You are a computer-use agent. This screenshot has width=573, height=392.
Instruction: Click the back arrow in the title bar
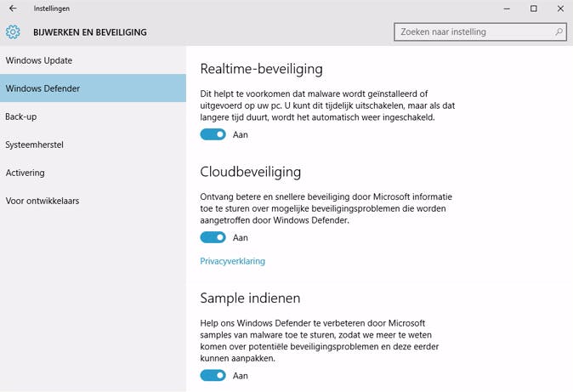13,9
